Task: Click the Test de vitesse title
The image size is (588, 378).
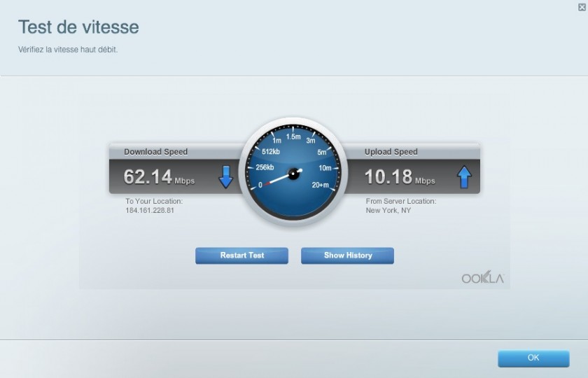Action: [x=78, y=27]
